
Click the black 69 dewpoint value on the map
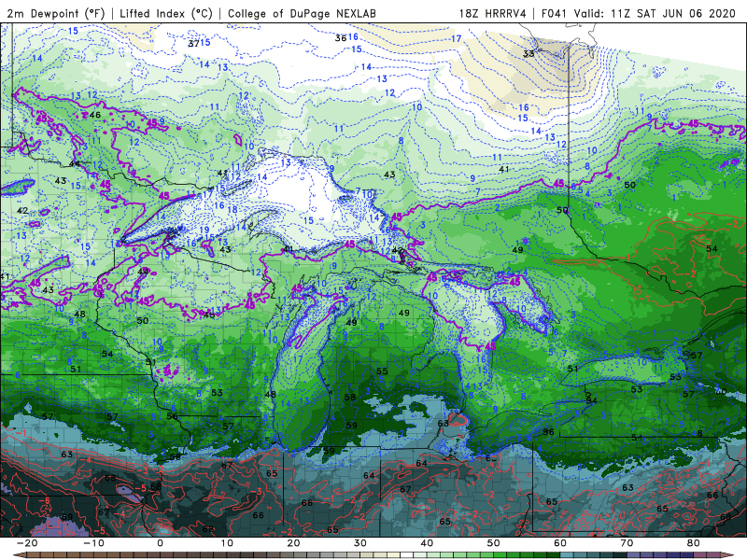(x=67, y=517)
